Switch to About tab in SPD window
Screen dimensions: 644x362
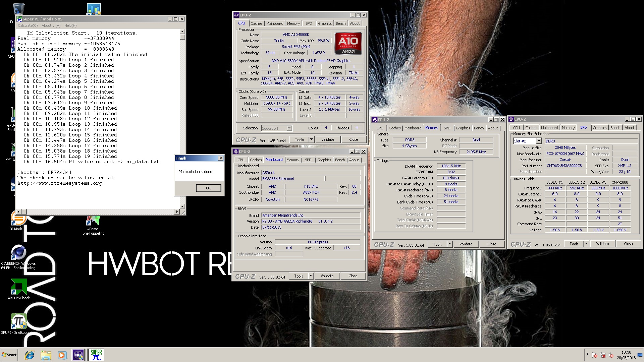pos(629,128)
